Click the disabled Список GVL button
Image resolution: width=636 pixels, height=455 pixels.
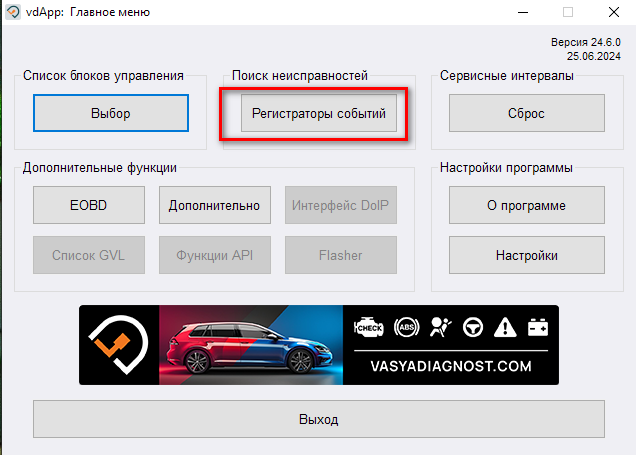click(89, 255)
